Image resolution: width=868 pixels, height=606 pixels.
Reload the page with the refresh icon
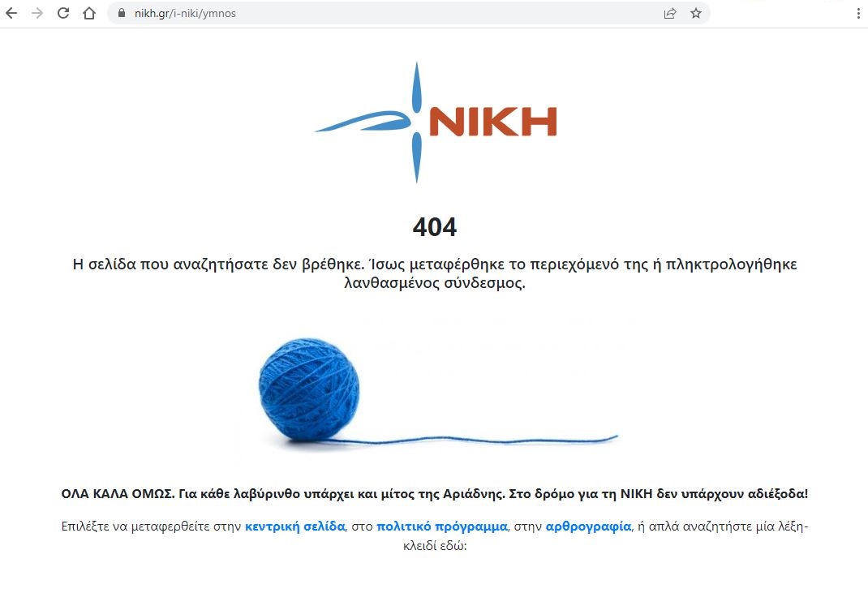(63, 13)
